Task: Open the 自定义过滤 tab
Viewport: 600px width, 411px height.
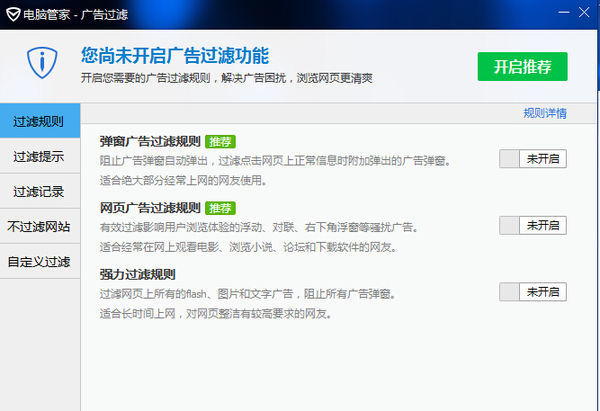Action: pos(40,262)
